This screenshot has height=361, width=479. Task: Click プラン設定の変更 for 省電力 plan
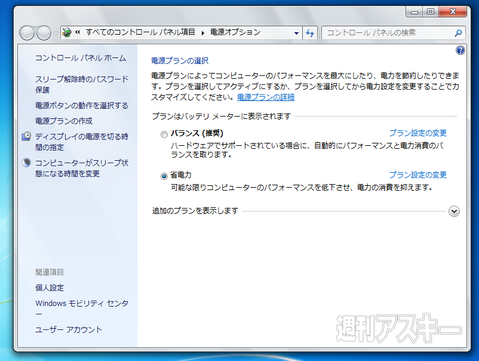(x=418, y=175)
